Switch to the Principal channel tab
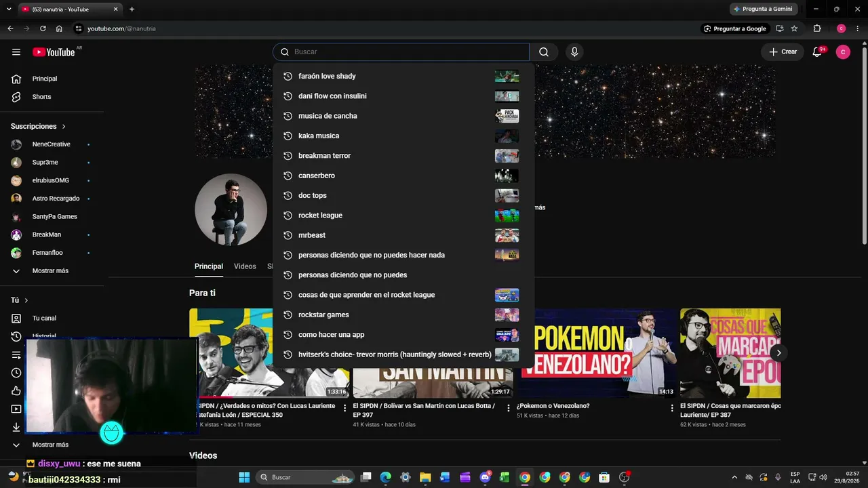868x488 pixels. point(209,266)
